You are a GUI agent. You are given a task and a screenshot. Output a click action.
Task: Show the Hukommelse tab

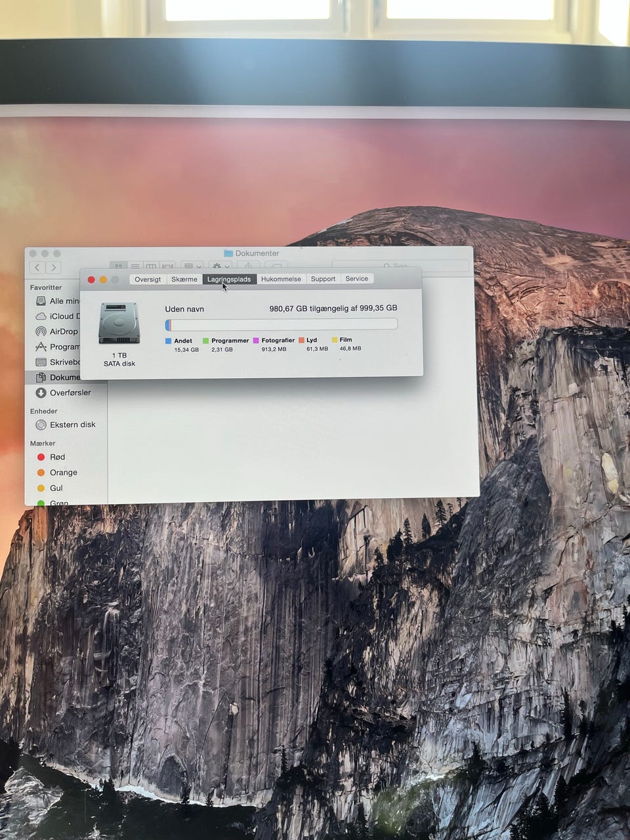281,279
